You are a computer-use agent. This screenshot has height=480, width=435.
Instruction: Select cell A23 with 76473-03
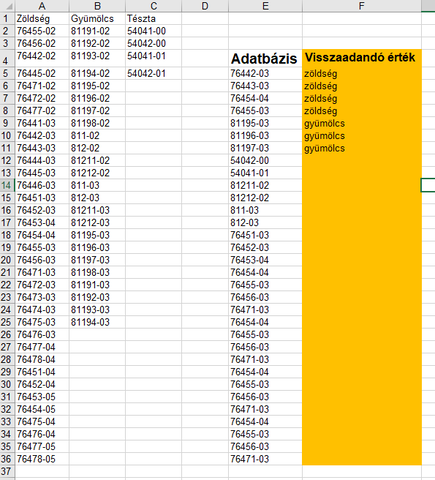coord(42,297)
